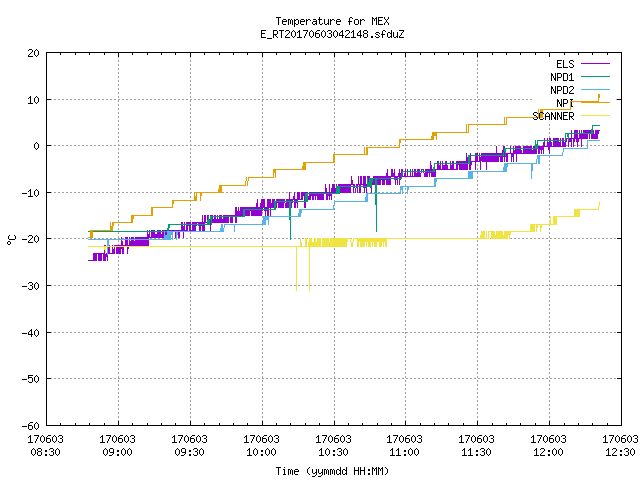The image size is (640, 480).
Task: Click the x-axis tick label 08:30
Action: point(45,452)
